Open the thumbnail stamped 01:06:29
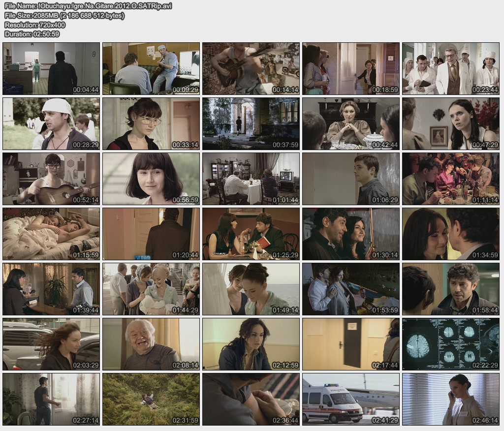Viewport: 504px width, 431px height. coord(351,179)
